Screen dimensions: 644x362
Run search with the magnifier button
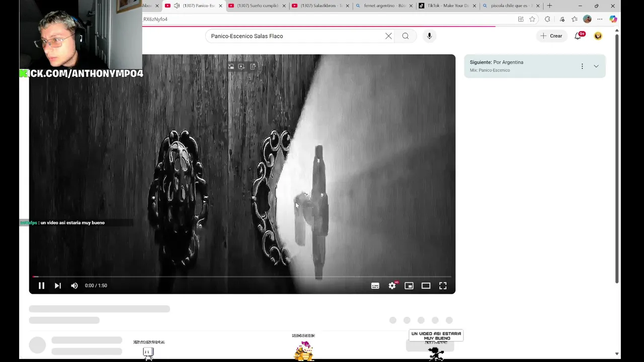pos(406,36)
